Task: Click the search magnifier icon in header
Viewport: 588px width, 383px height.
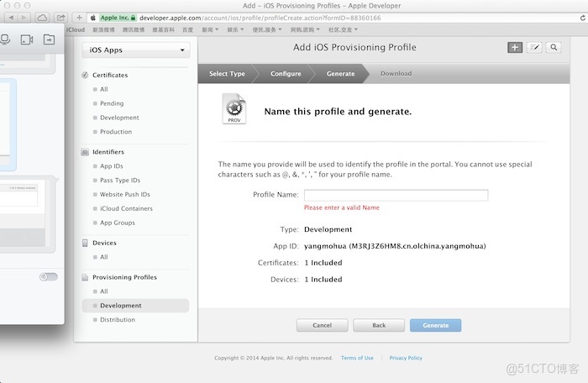Action: tap(554, 47)
